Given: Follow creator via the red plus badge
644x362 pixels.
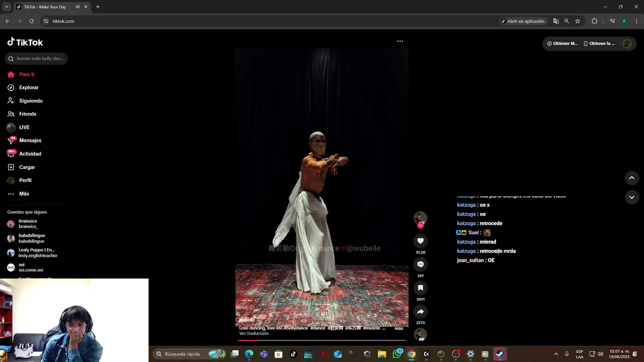Looking at the screenshot, I should pyautogui.click(x=421, y=225).
